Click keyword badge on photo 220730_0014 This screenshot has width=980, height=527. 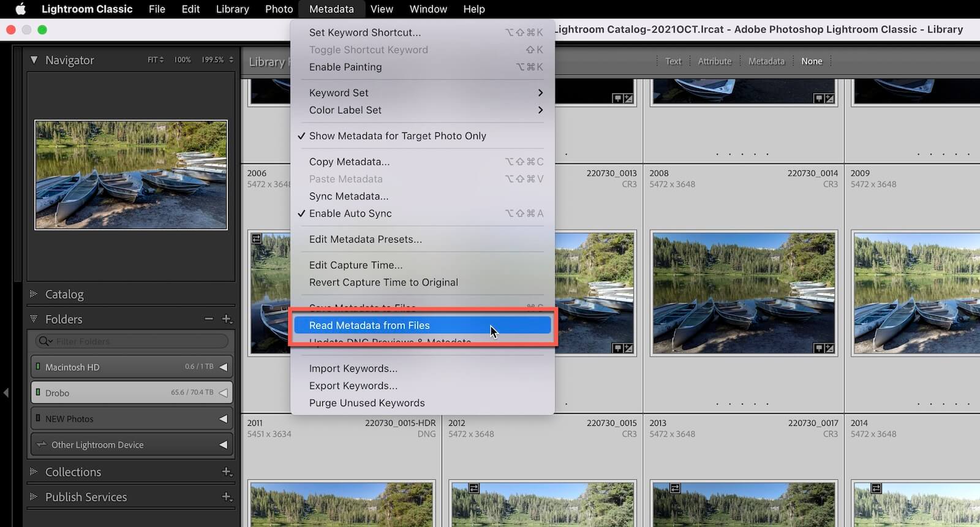(819, 348)
